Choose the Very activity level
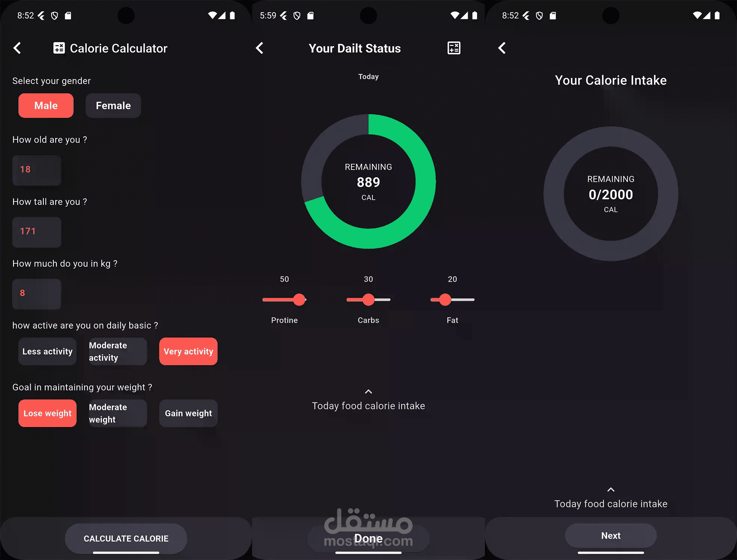The width and height of the screenshot is (737, 560). pos(188,351)
